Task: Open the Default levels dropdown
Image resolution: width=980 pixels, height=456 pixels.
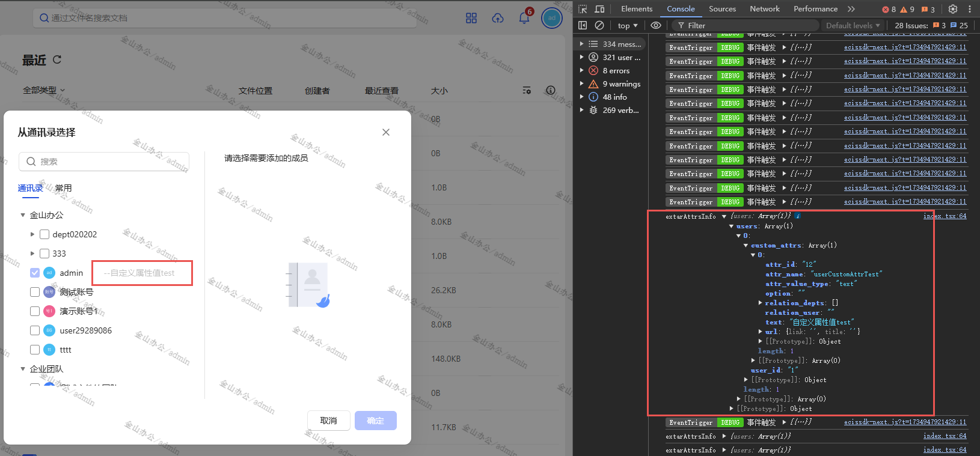Action: (x=853, y=25)
